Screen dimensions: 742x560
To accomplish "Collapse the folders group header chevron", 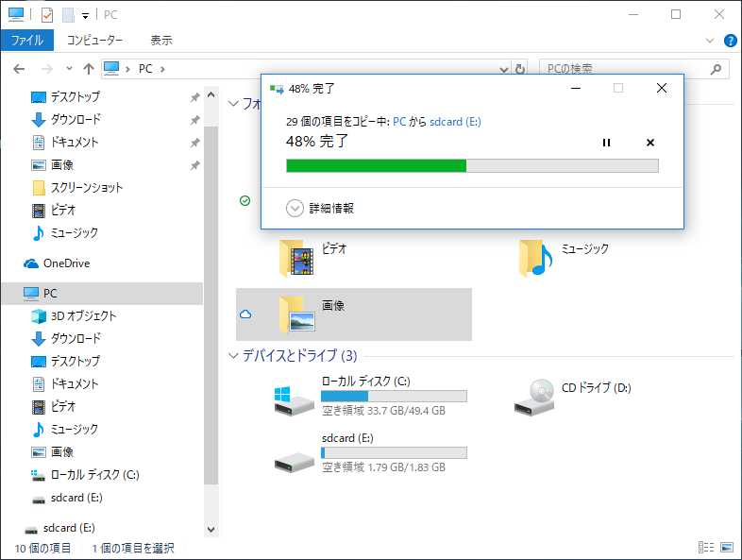I will tap(233, 104).
